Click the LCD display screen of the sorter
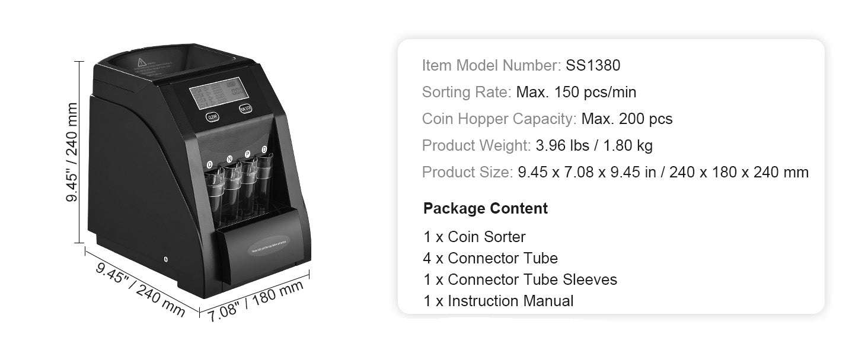The image size is (868, 356). coord(219,93)
